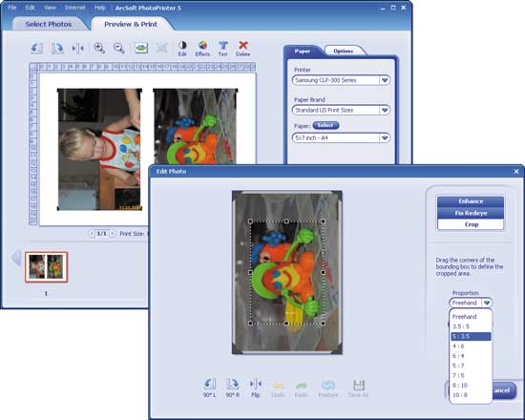Click the zoom in magnifier icon
The image size is (525, 420).
[x=99, y=48]
